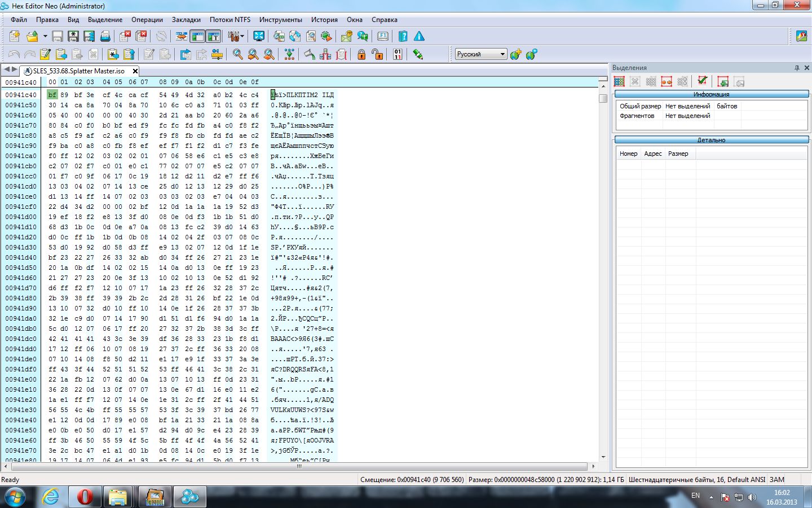Viewport: 812px width, 508px height.
Task: Click the Save As disk icon with star
Action: pyautogui.click(x=73, y=36)
